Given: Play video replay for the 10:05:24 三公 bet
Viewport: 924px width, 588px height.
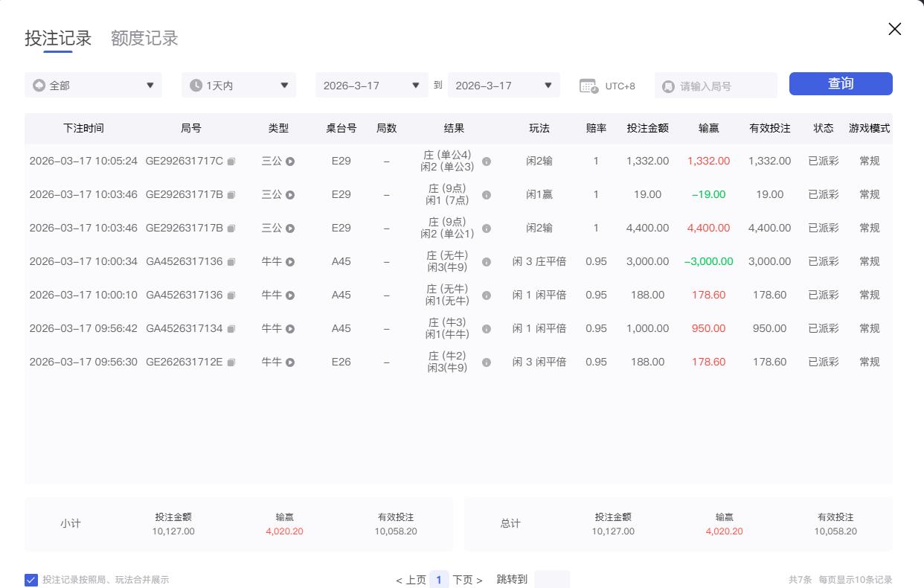Looking at the screenshot, I should point(290,162).
